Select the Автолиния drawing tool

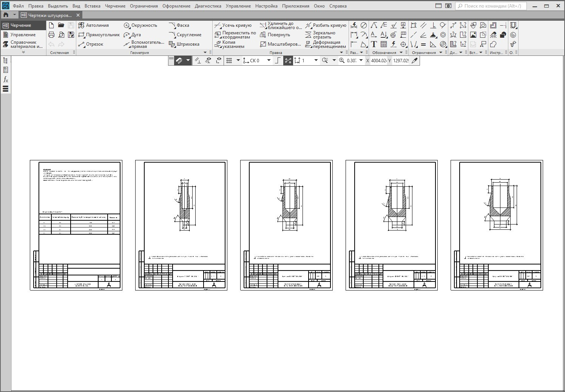click(x=93, y=25)
